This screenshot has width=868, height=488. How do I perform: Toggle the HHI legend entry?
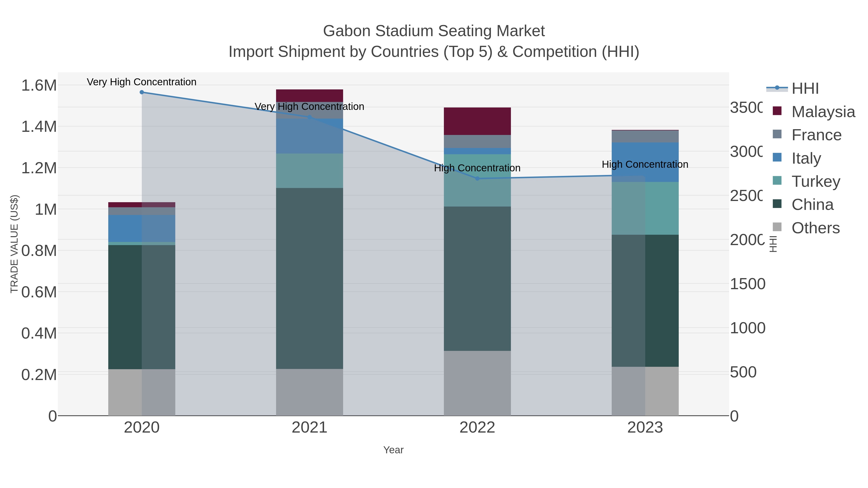(793, 89)
